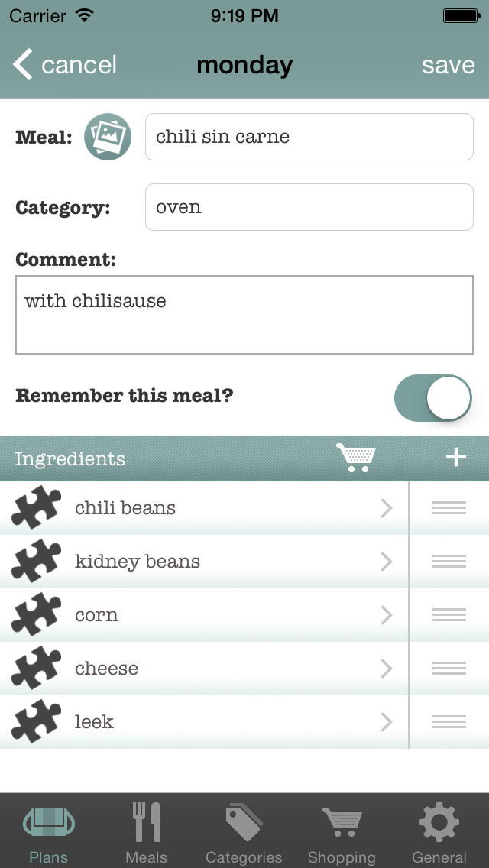489x868 pixels.
Task: Edit the Meal name field
Action: 309,137
